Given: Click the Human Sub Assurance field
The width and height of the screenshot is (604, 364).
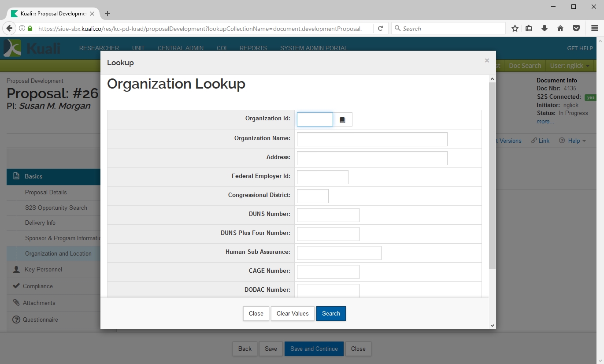Looking at the screenshot, I should (339, 253).
